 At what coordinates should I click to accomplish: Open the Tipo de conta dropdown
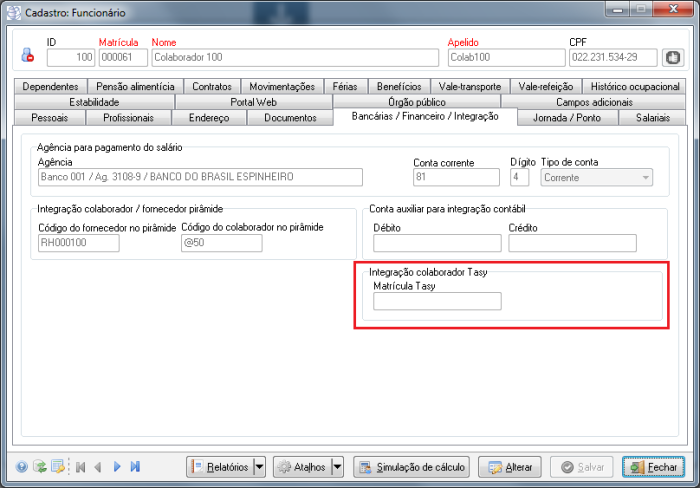[646, 178]
